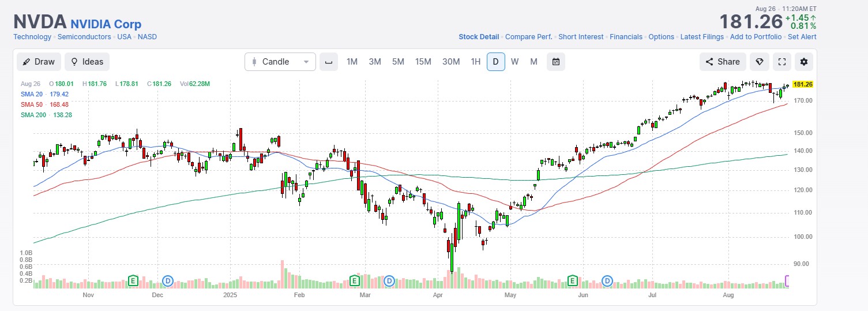Click the SMA 20 legend label
Image resolution: width=868 pixels, height=311 pixels.
pyautogui.click(x=31, y=94)
